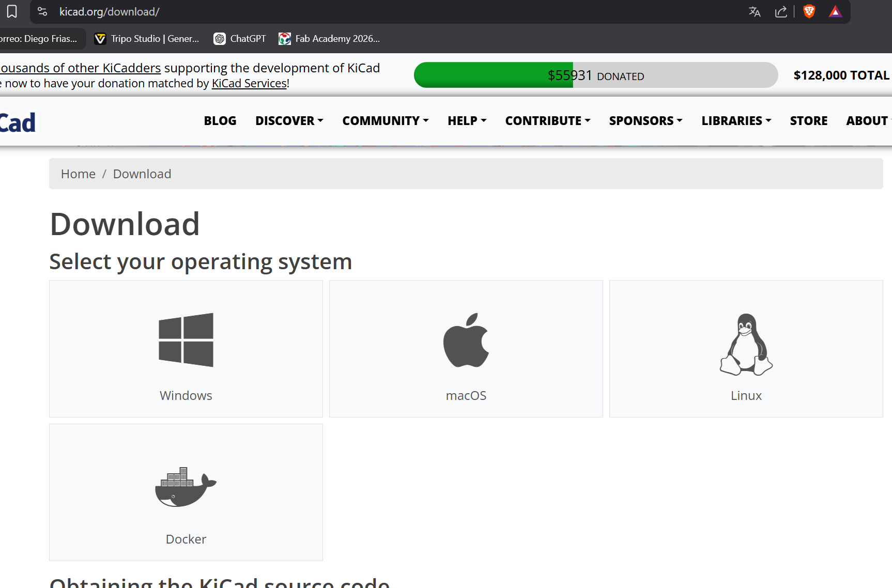Click the 'Docker' card label
Screen dimensions: 892x588
coord(186,539)
